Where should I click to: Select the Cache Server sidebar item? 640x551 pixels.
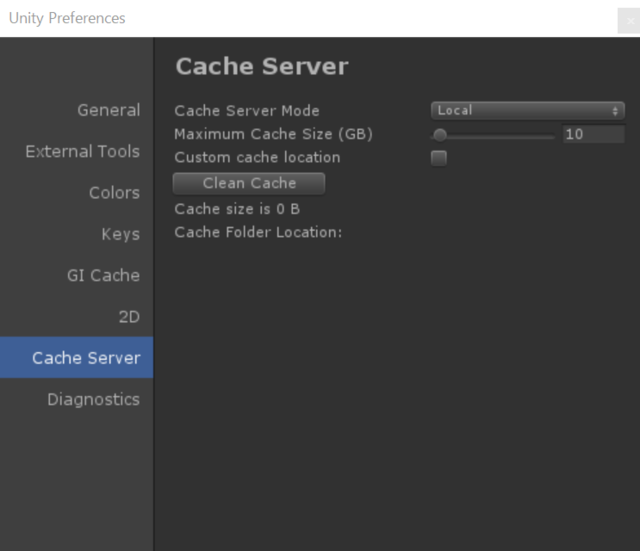coord(76,358)
